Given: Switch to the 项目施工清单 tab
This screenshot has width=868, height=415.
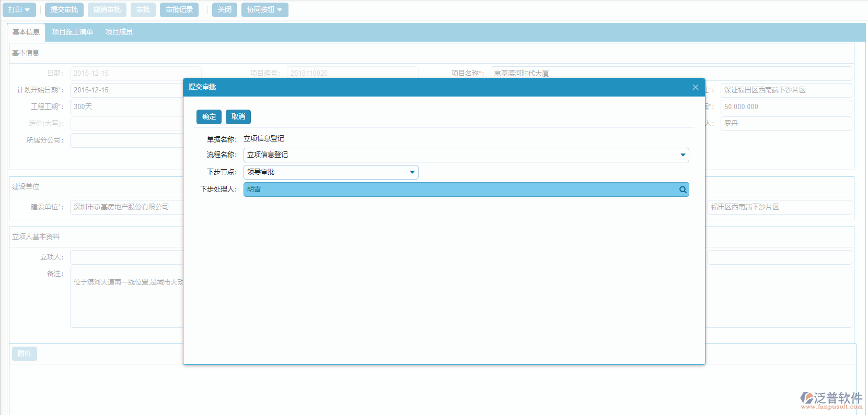Looking at the screenshot, I should point(73,32).
